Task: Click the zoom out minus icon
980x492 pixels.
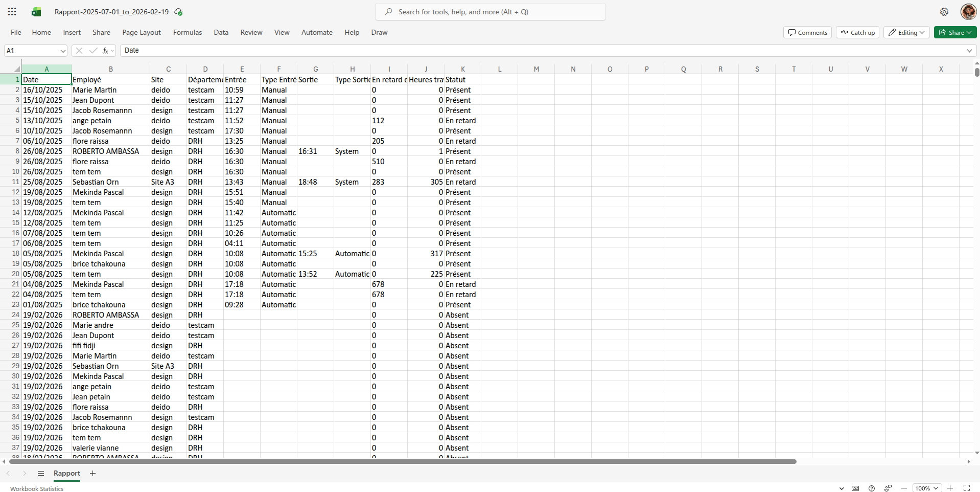Action: (904, 488)
